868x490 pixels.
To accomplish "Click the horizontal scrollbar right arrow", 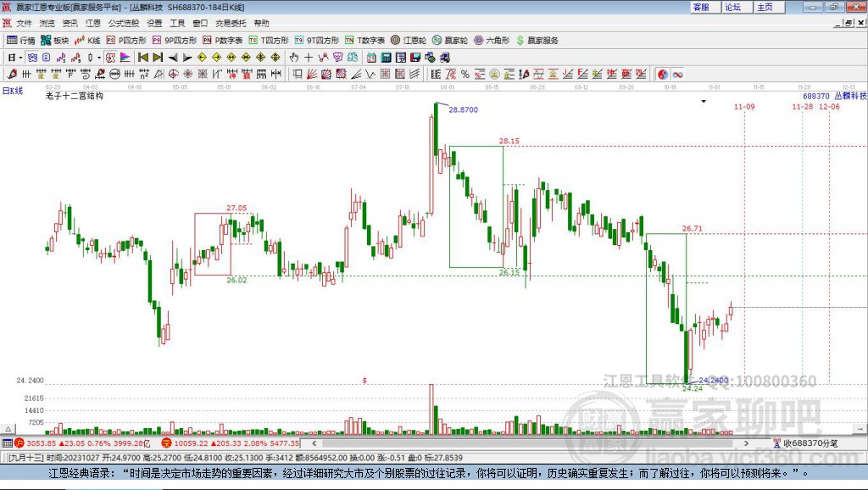I will coord(746,443).
